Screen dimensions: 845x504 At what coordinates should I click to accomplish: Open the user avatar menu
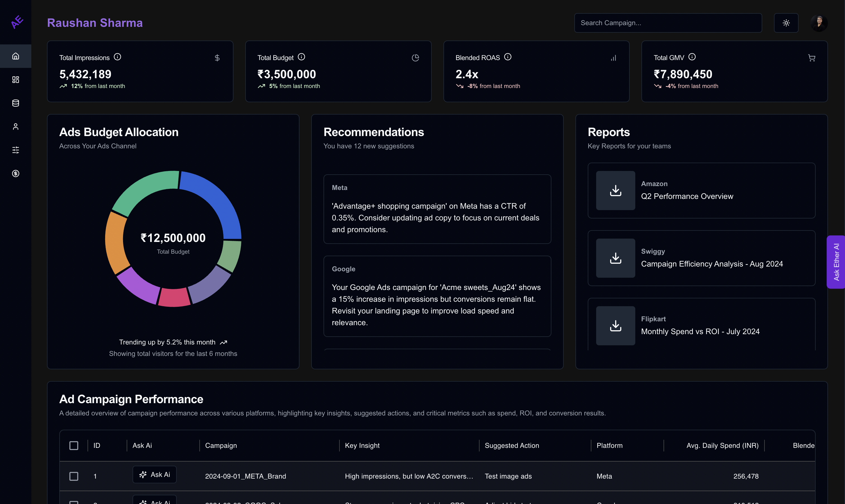point(819,23)
